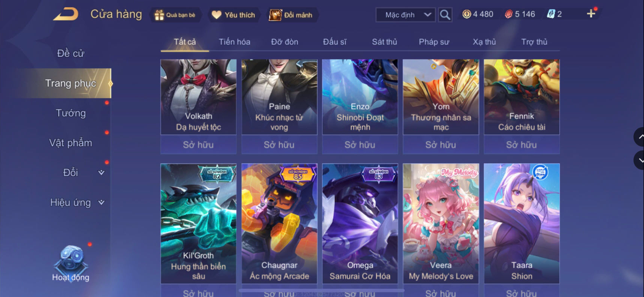Select Vật phẩm in the sidebar
This screenshot has width=644, height=297.
click(x=70, y=143)
